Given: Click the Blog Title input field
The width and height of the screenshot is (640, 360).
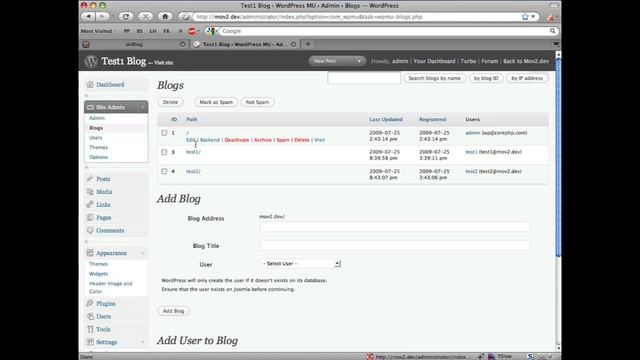Looking at the screenshot, I should (395, 245).
